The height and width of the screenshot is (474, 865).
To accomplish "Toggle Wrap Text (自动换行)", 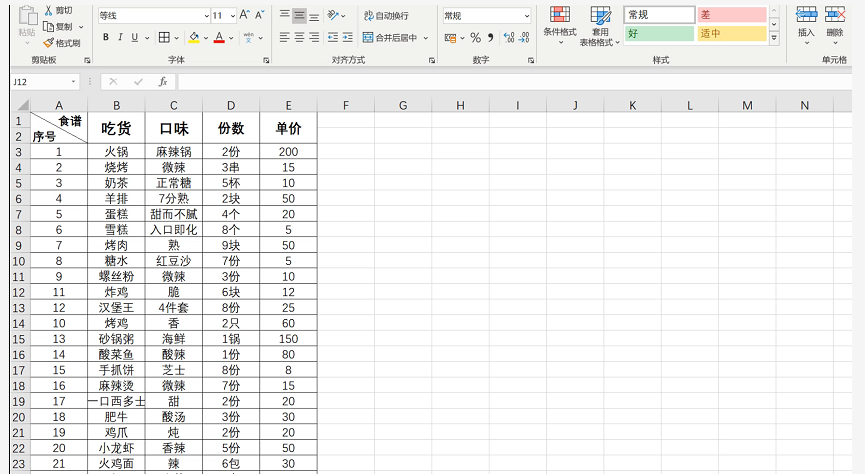I will 386,15.
